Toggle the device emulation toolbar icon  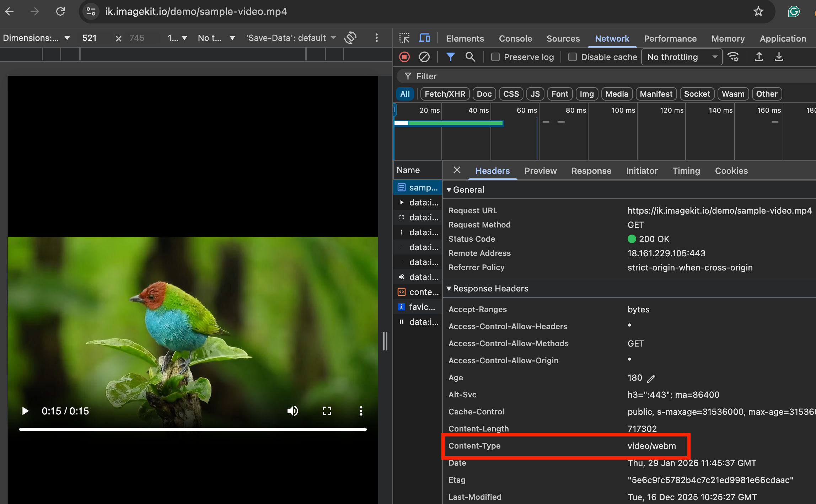(x=424, y=38)
